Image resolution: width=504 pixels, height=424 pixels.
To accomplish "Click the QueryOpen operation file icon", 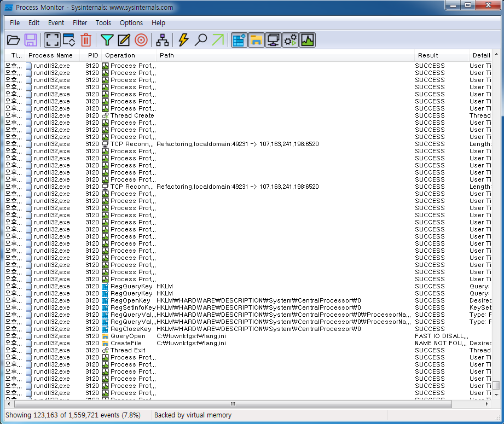I will coord(105,336).
